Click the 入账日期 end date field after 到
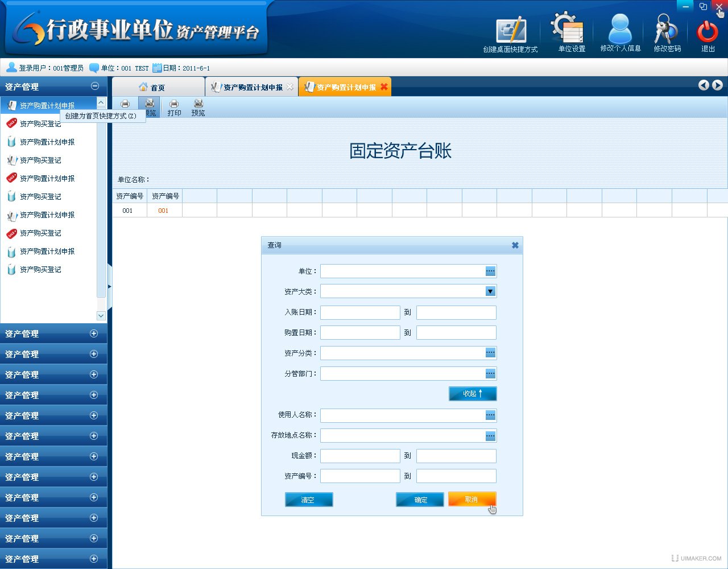Viewport: 728px width, 569px height. tap(456, 312)
